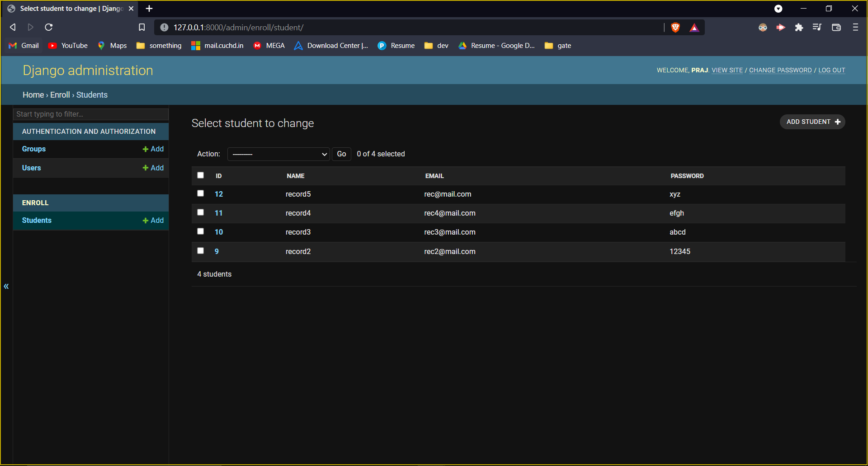Click the Go button
Image resolution: width=868 pixels, height=466 pixels.
tap(341, 154)
